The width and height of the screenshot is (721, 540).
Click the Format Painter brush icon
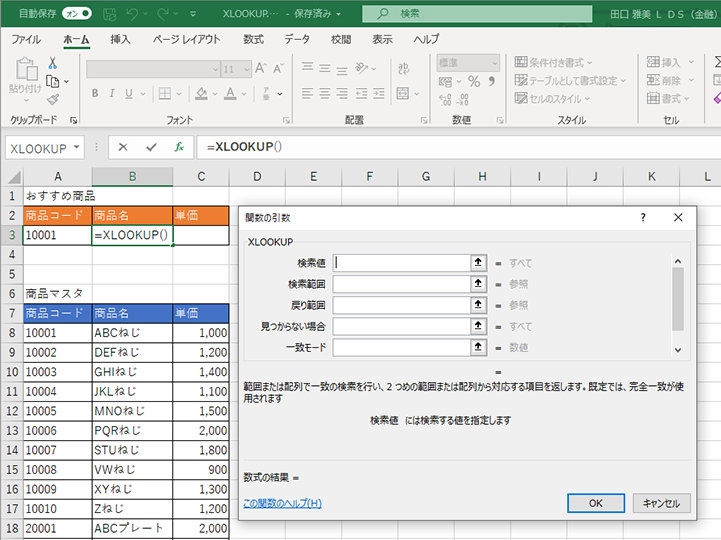(52, 99)
